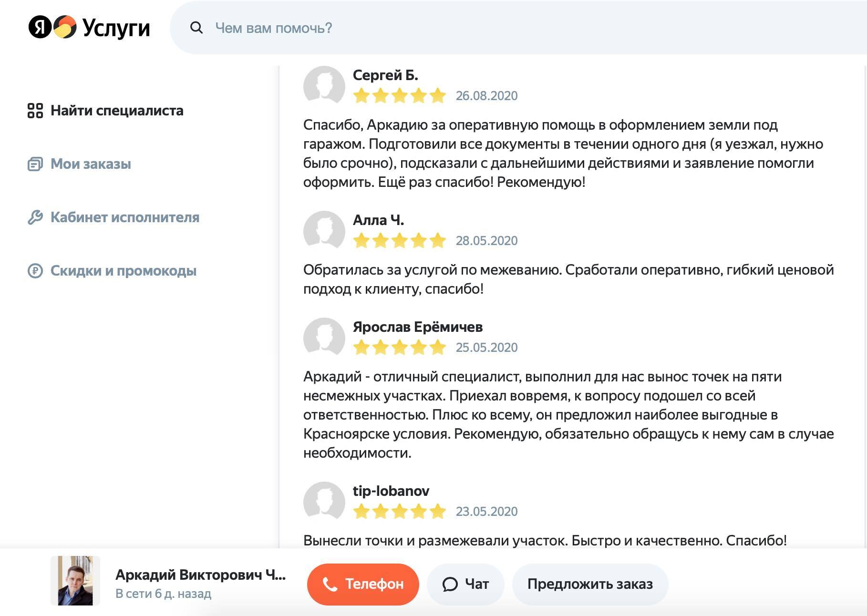Click Предложить заказ button
This screenshot has width=867, height=616.
[x=590, y=584]
